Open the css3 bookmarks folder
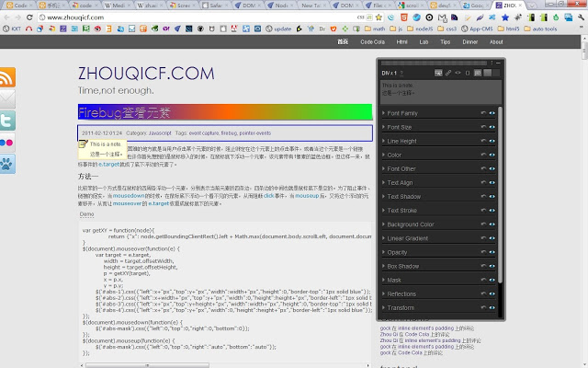588x368 pixels. click(447, 29)
